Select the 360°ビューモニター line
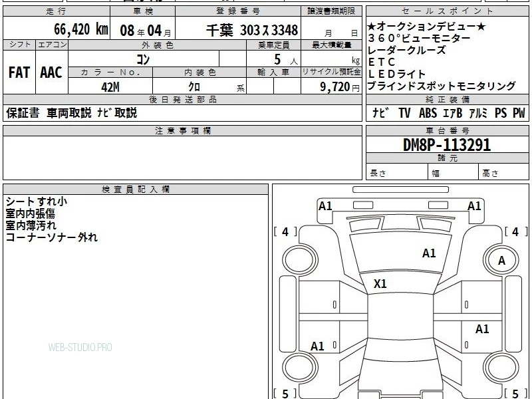Viewport: 532px width, 399px height. tap(420, 38)
